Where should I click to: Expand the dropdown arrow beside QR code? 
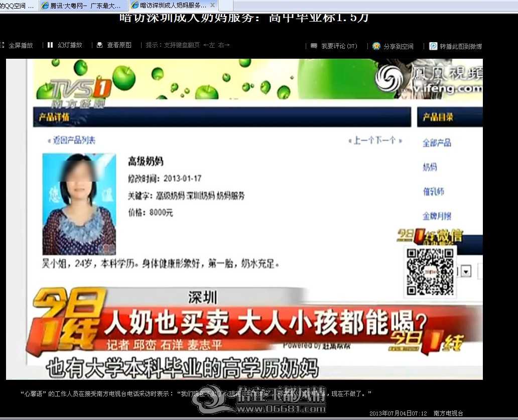click(x=466, y=271)
